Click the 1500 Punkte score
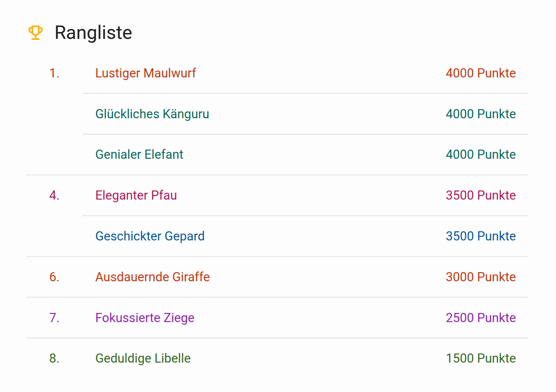This screenshot has width=556, height=392. (x=480, y=358)
